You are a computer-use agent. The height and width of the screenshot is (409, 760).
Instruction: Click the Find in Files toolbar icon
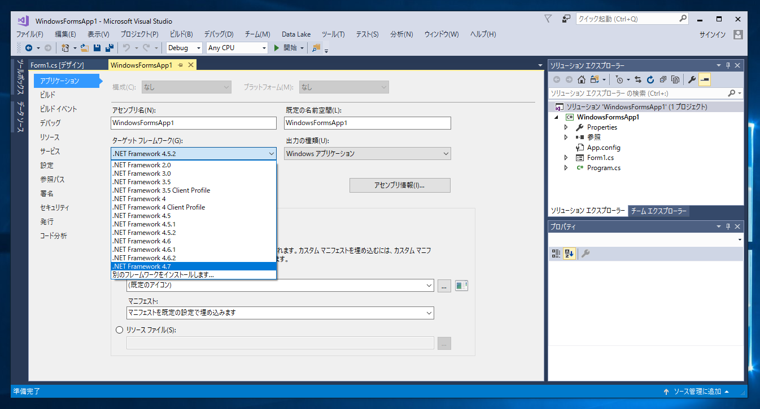click(x=316, y=48)
